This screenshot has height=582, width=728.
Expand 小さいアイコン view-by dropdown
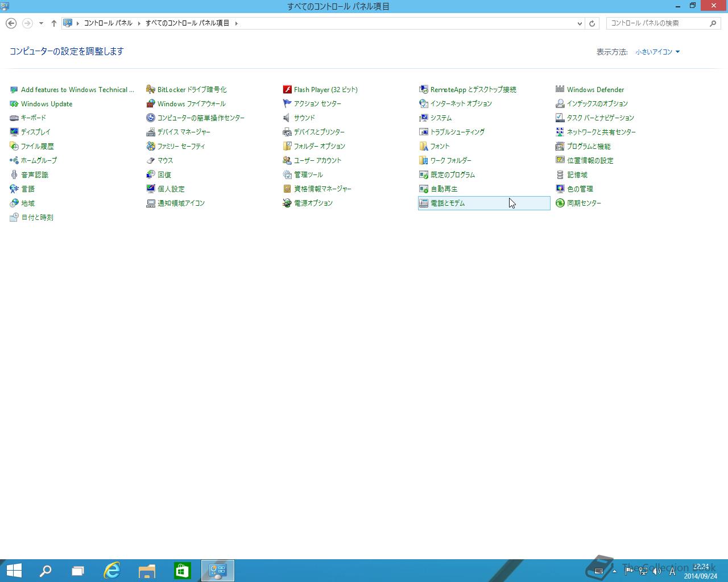pyautogui.click(x=657, y=52)
